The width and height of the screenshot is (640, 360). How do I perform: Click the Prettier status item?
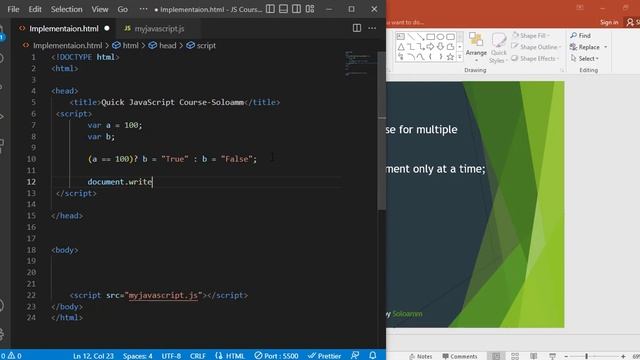pos(324,356)
